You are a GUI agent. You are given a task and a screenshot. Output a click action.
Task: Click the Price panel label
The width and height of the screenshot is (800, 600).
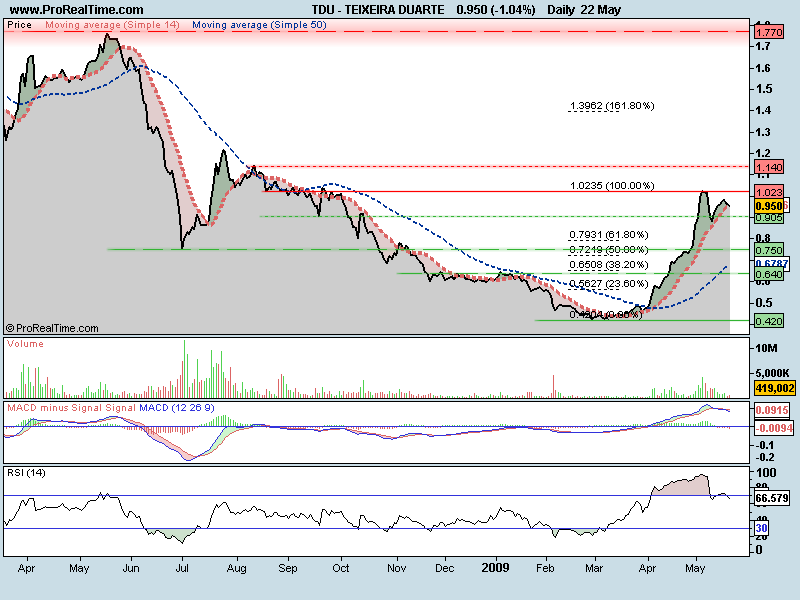click(19, 25)
